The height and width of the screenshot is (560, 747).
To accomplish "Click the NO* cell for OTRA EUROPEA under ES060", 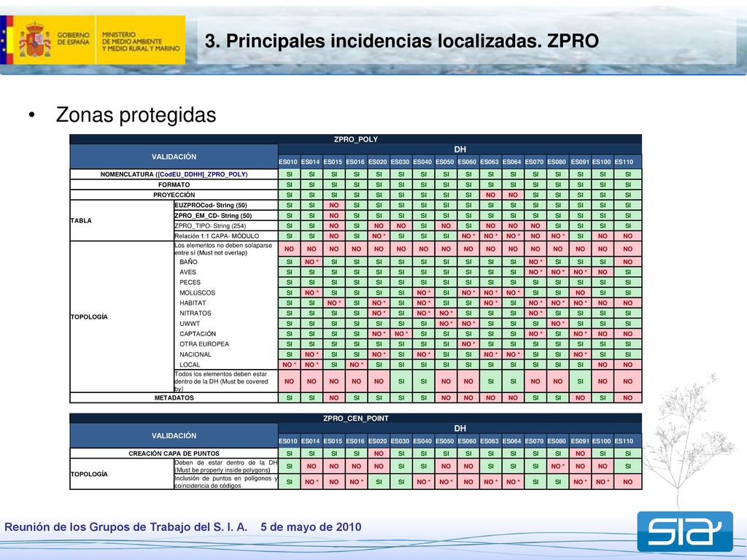I will point(468,344).
